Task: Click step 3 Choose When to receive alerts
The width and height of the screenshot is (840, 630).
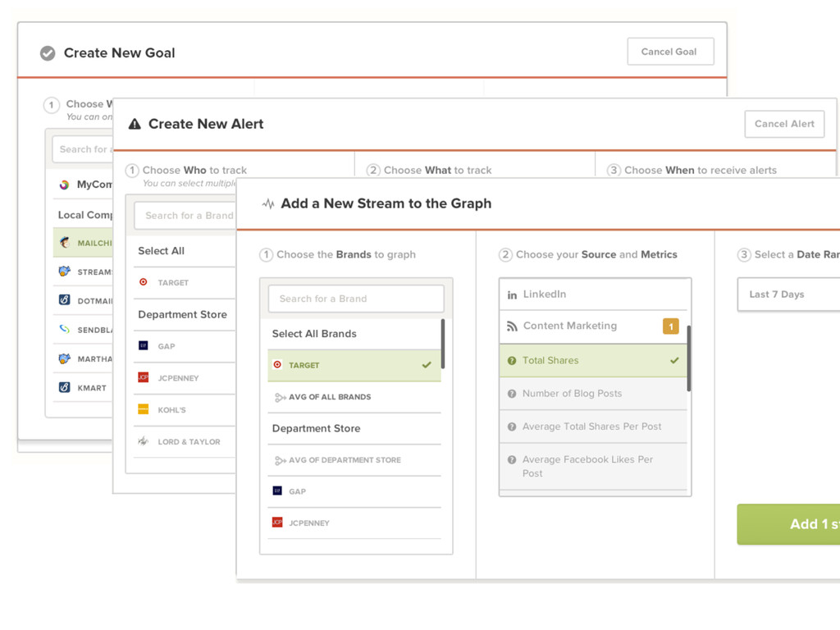Action: tap(692, 171)
